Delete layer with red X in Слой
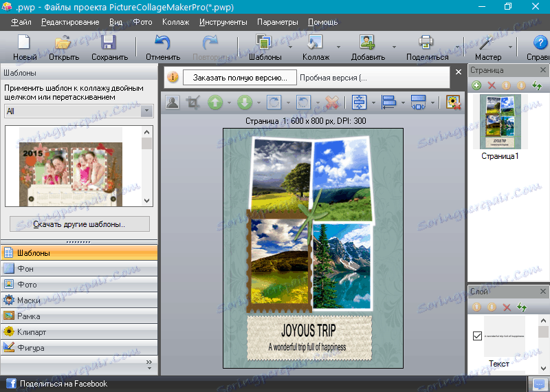Viewport: 550px width, 392px height. pyautogui.click(x=507, y=307)
